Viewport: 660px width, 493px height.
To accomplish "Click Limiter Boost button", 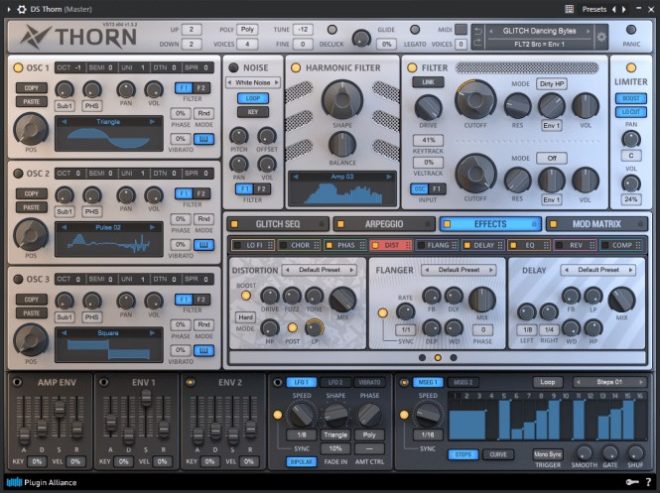I will click(x=631, y=98).
